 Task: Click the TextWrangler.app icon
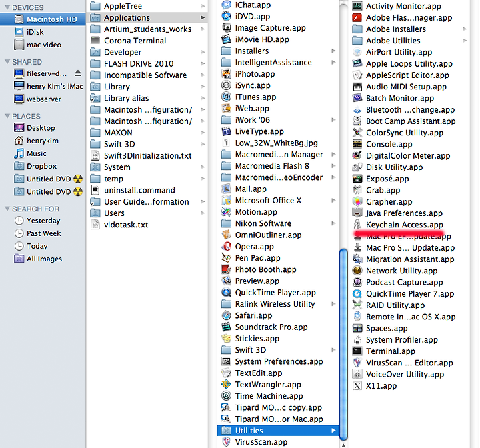tap(226, 384)
